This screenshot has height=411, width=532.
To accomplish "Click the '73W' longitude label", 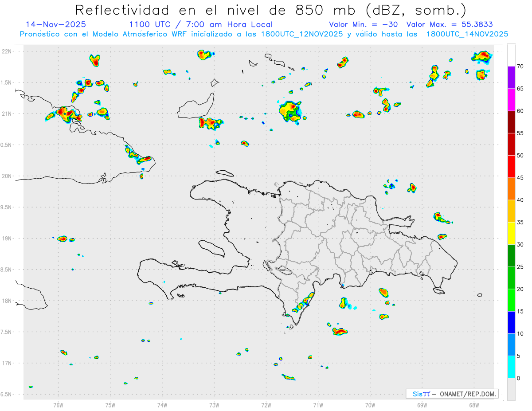I will click(214, 405).
